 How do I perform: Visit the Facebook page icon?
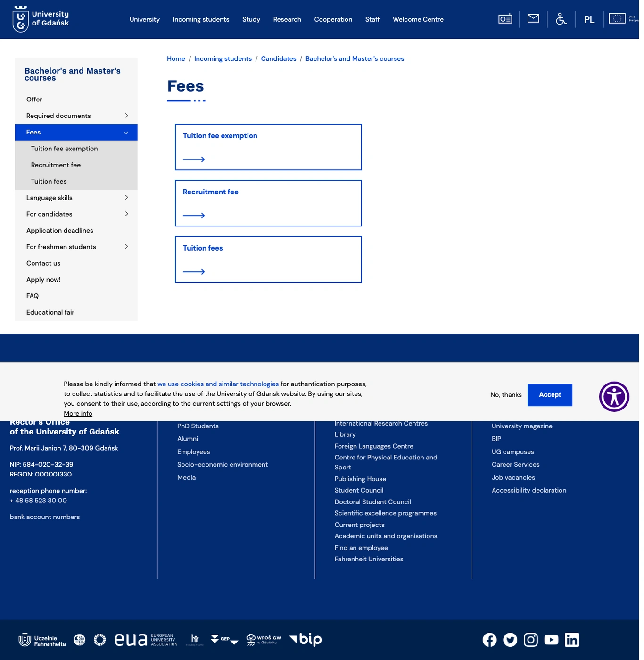click(x=489, y=640)
